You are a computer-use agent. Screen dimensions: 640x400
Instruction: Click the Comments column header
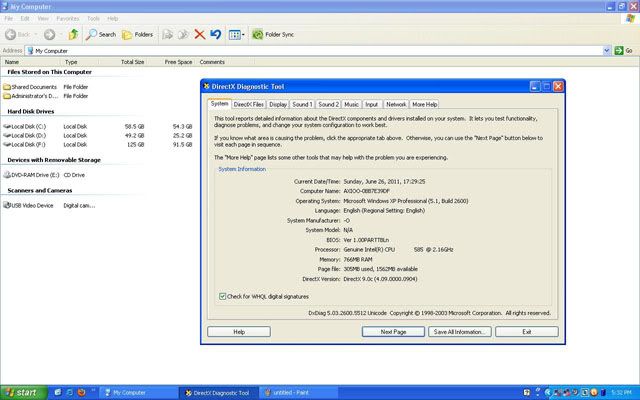pos(224,62)
